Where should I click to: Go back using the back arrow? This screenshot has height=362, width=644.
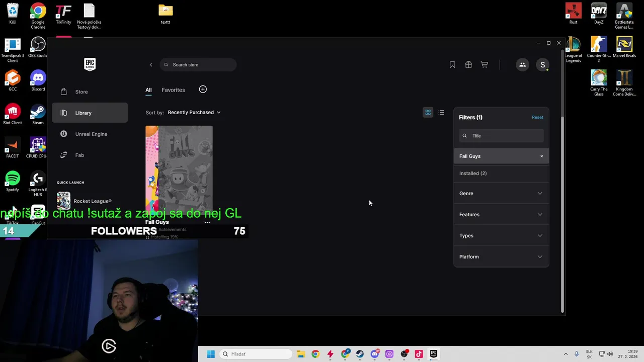(151, 65)
